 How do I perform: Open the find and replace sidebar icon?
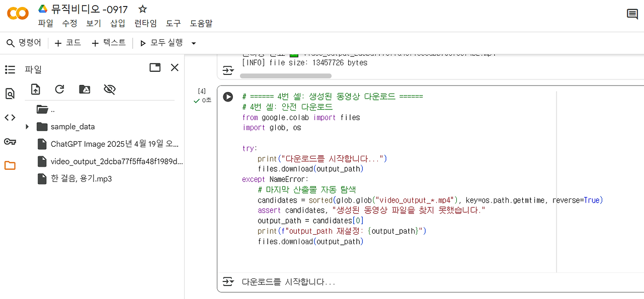[10, 93]
